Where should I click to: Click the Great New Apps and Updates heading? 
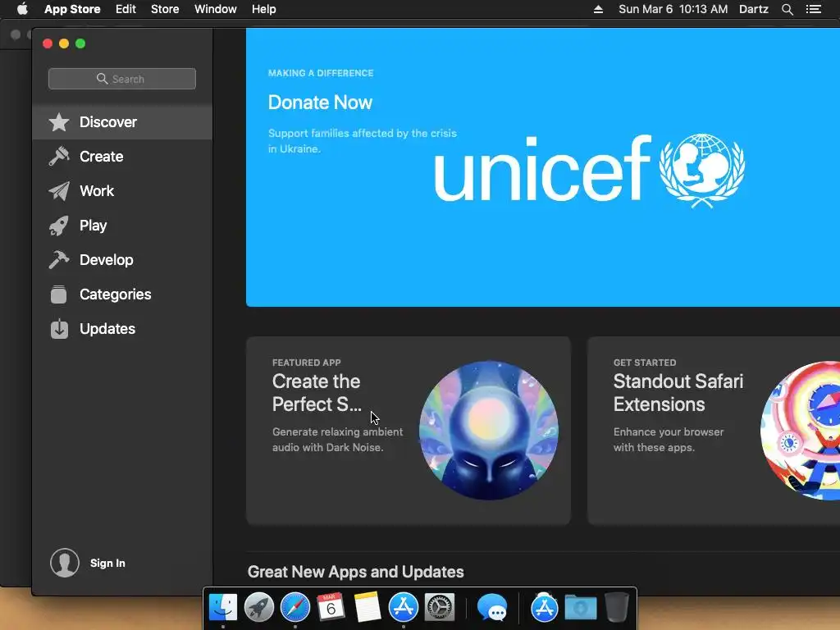[356, 572]
